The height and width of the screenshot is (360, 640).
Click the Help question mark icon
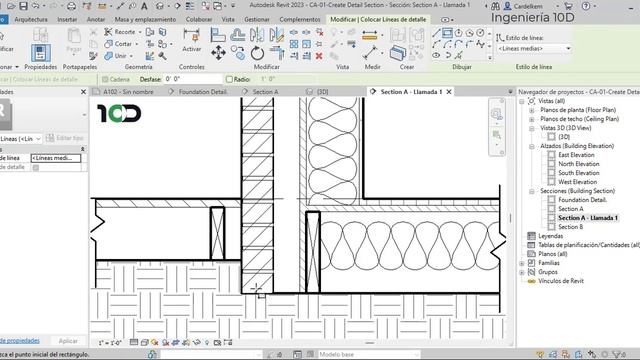coord(586,6)
